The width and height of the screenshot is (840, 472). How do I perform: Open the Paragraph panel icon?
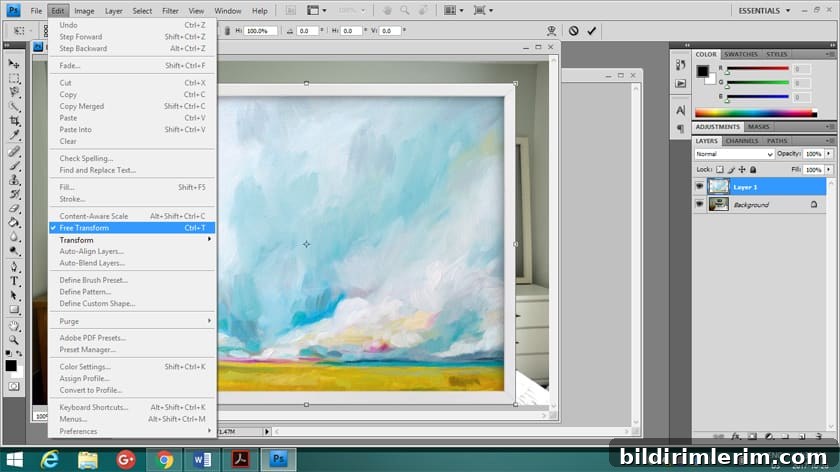click(x=680, y=129)
